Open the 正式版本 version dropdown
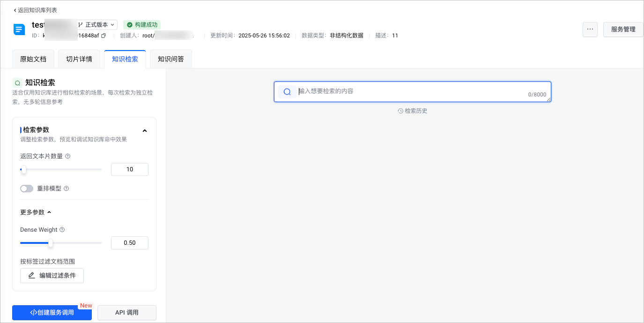The image size is (644, 323). (x=97, y=25)
